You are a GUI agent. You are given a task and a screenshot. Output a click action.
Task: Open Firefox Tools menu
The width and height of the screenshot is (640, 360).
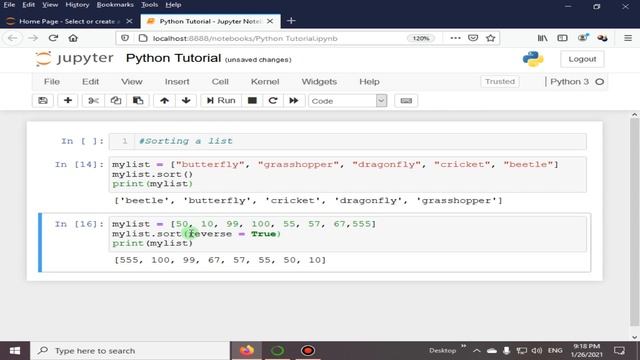(149, 5)
